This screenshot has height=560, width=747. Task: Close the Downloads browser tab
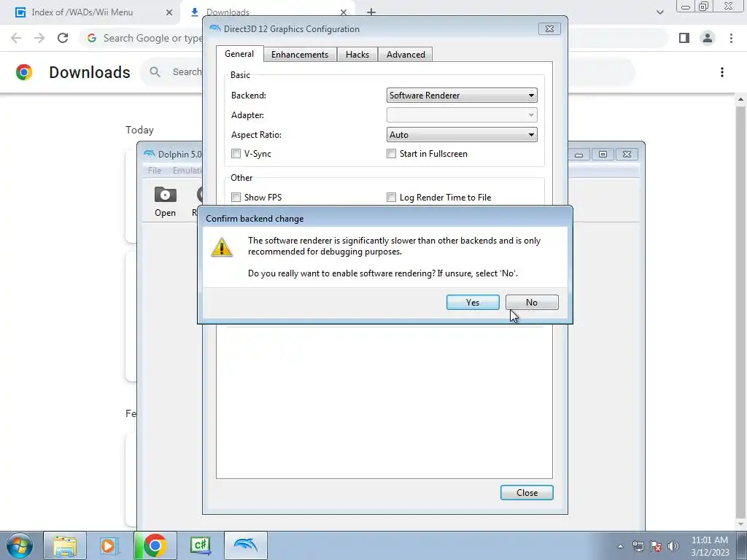[344, 12]
